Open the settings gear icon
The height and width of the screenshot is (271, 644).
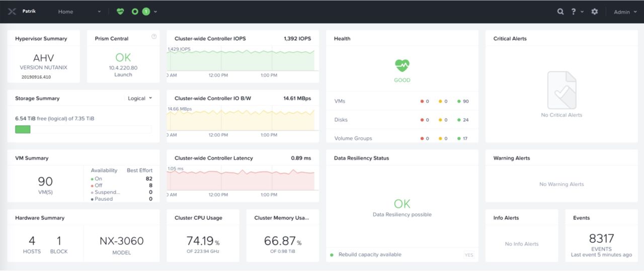point(595,12)
